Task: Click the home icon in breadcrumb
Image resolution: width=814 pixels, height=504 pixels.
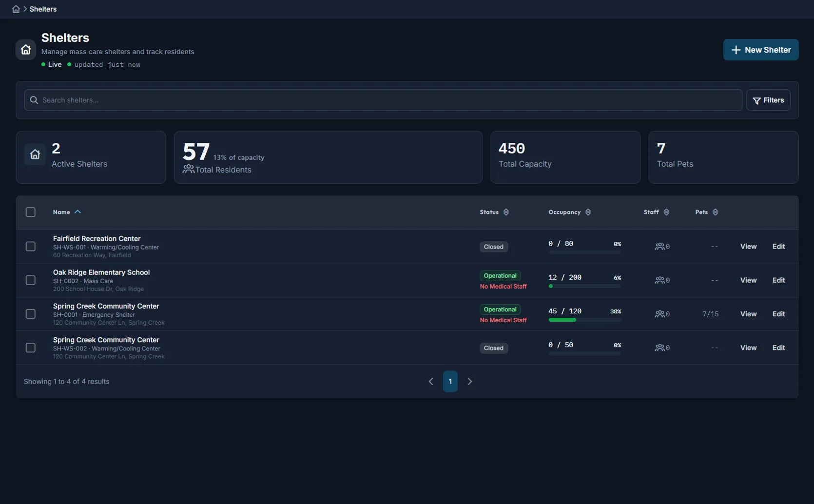Action: pyautogui.click(x=16, y=9)
